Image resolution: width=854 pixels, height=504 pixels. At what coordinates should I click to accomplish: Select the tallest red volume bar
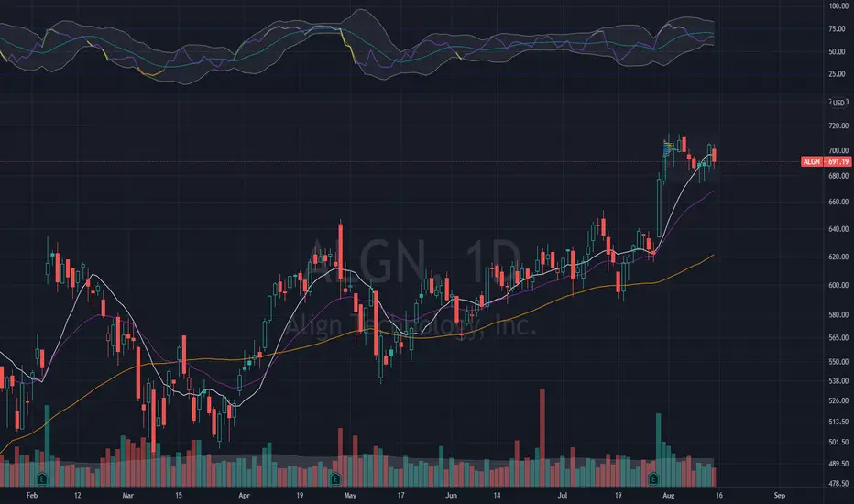click(542, 437)
